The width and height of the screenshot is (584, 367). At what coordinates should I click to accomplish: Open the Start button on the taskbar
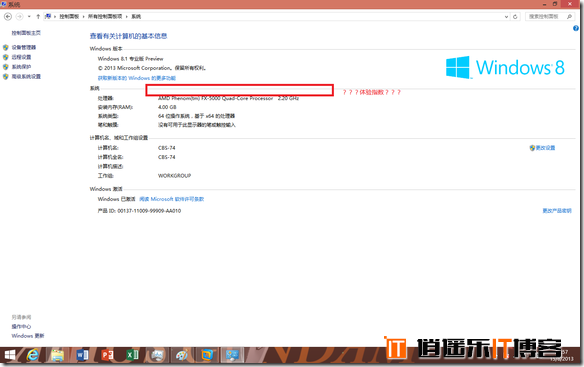(10, 355)
